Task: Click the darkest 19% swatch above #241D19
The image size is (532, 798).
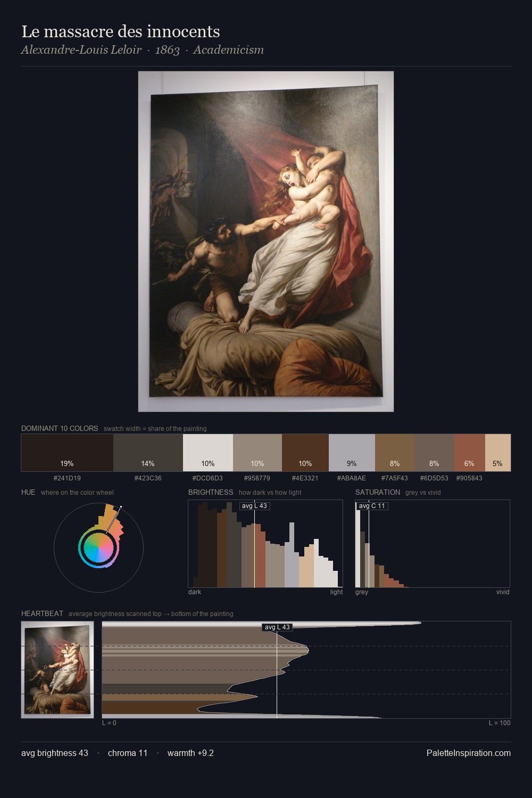Action: (67, 453)
